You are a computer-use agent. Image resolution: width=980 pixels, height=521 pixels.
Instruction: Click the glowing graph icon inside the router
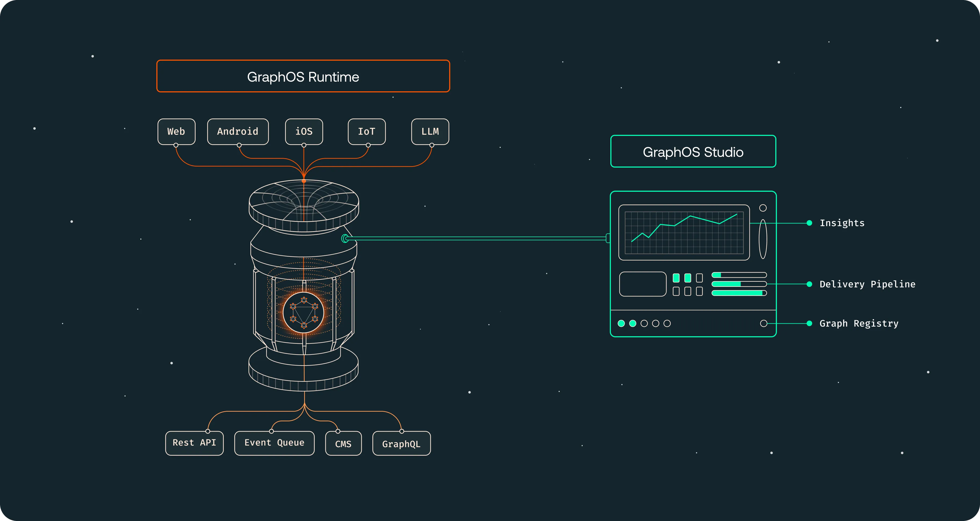point(304,313)
